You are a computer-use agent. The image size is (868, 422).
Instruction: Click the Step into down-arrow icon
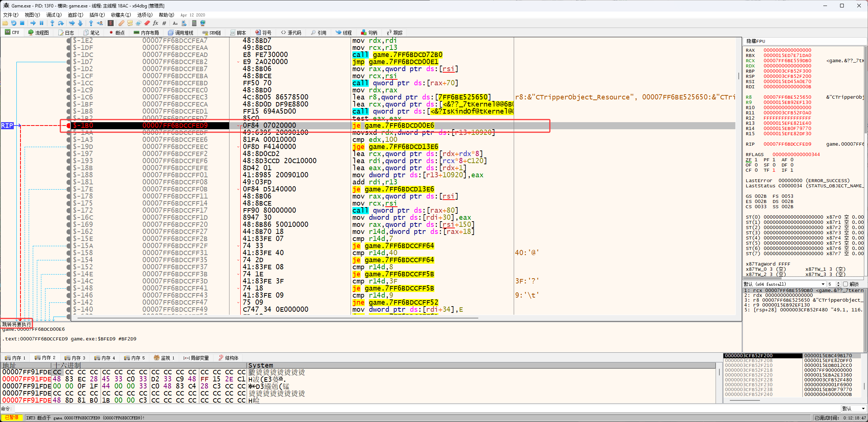(x=52, y=23)
